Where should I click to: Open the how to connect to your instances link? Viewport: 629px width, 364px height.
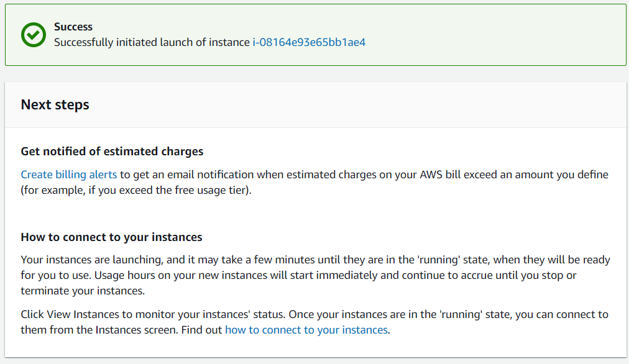pos(306,330)
